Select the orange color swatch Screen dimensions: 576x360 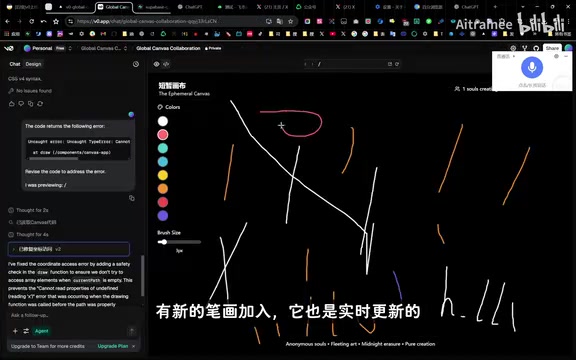tap(163, 188)
